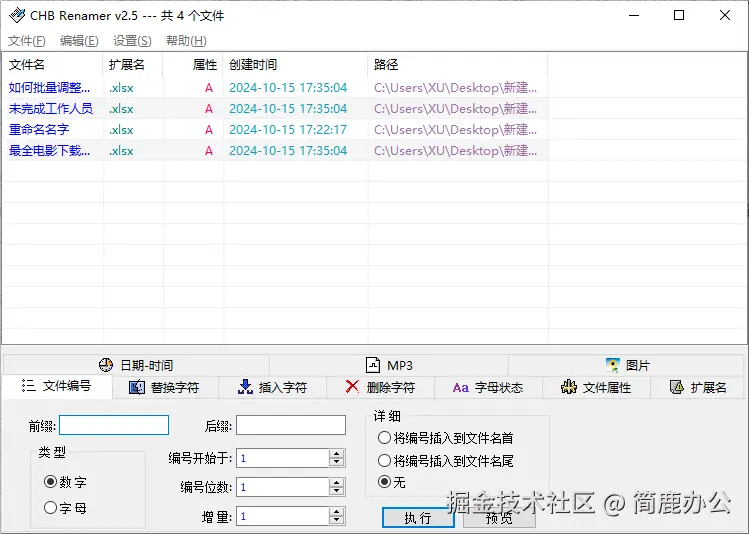Switch to the 扩展名 tab
749x534 pixels.
pyautogui.click(x=697, y=387)
